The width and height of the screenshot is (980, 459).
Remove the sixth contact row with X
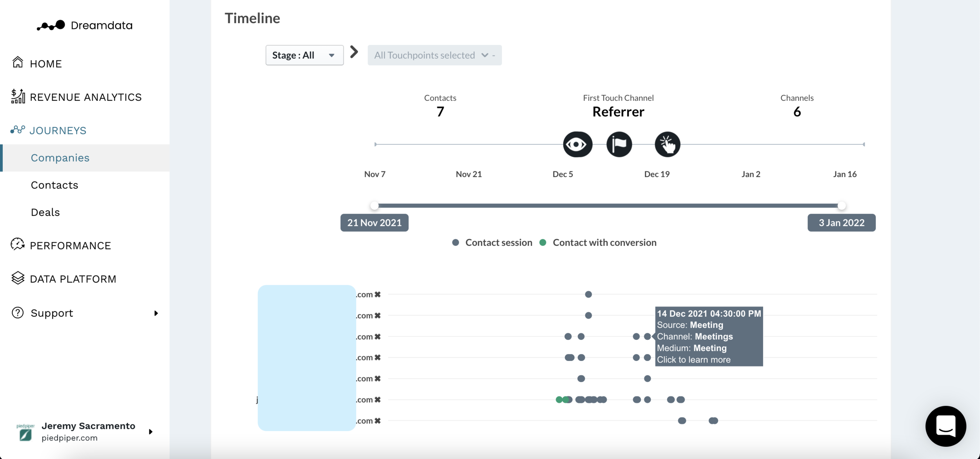[x=377, y=400]
